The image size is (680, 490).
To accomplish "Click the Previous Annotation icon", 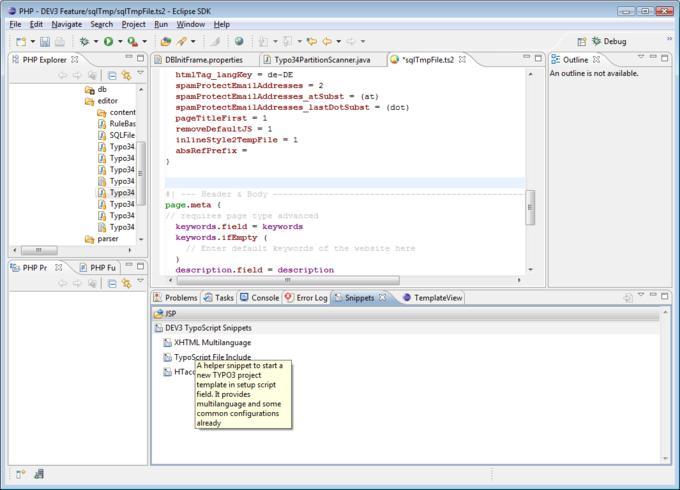I will click(x=288, y=42).
